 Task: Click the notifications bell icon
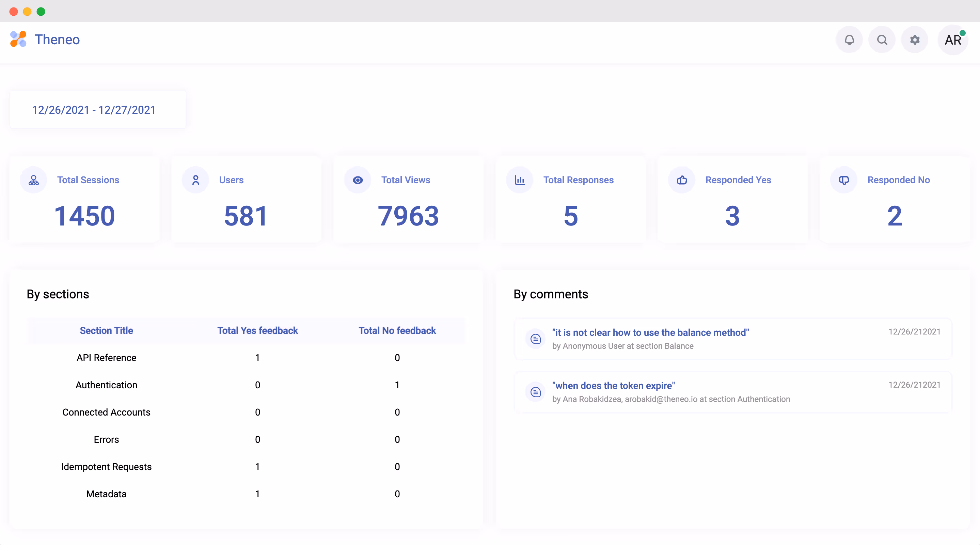click(849, 40)
